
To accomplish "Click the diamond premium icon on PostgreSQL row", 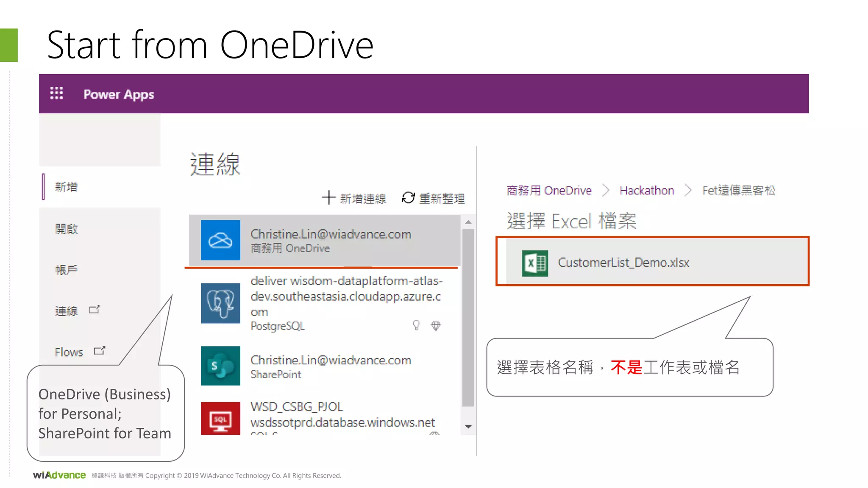I will coord(436,325).
